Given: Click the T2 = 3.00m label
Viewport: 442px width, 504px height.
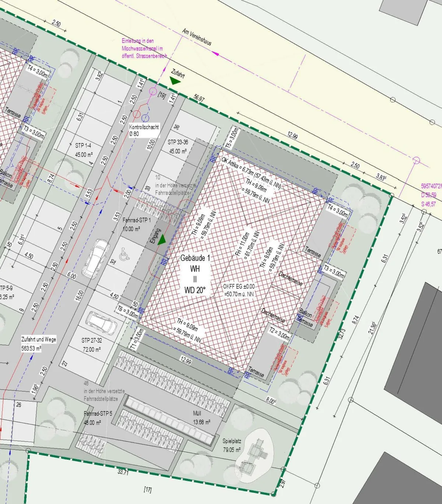Looking at the screenshot, I should [280, 334].
